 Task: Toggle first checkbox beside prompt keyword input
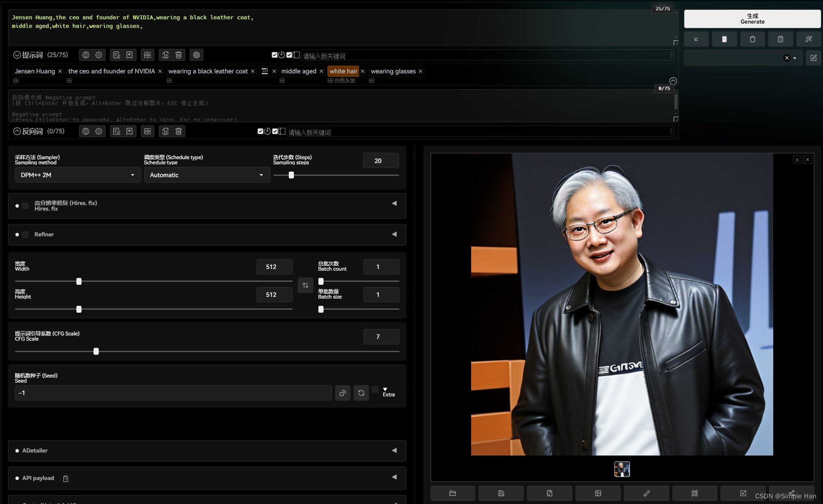point(275,55)
